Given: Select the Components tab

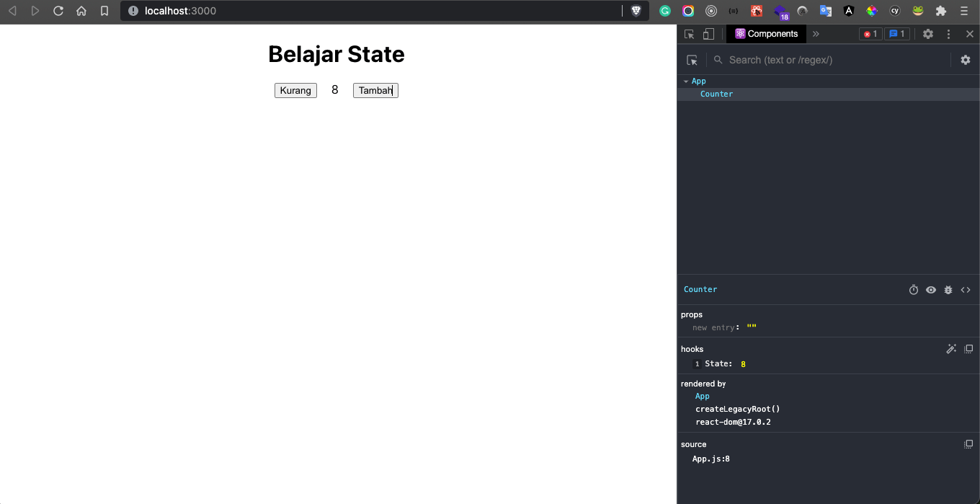Looking at the screenshot, I should click(766, 34).
